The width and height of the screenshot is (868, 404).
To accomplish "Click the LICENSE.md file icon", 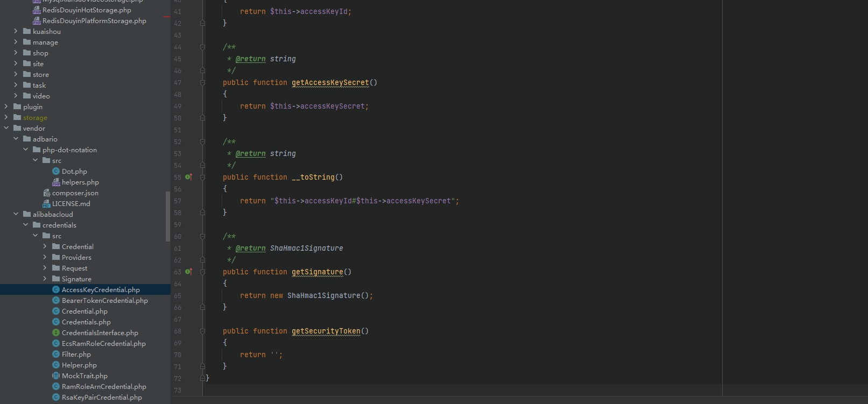I will tap(46, 203).
